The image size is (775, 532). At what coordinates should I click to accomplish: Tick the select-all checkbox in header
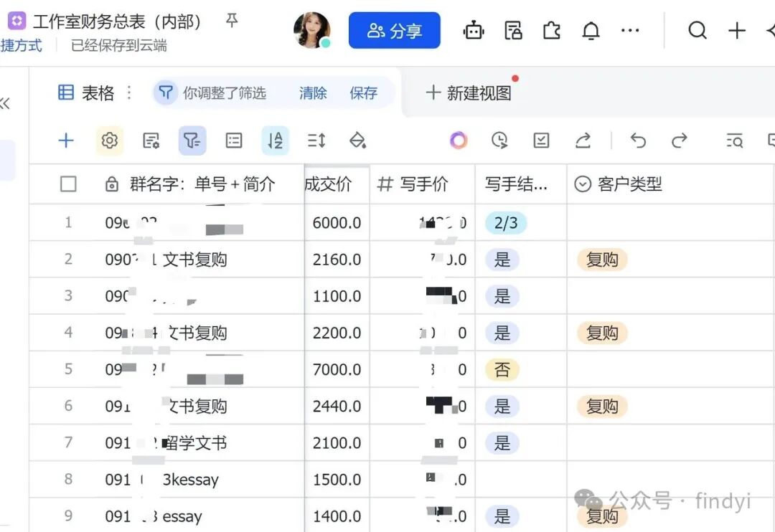68,184
